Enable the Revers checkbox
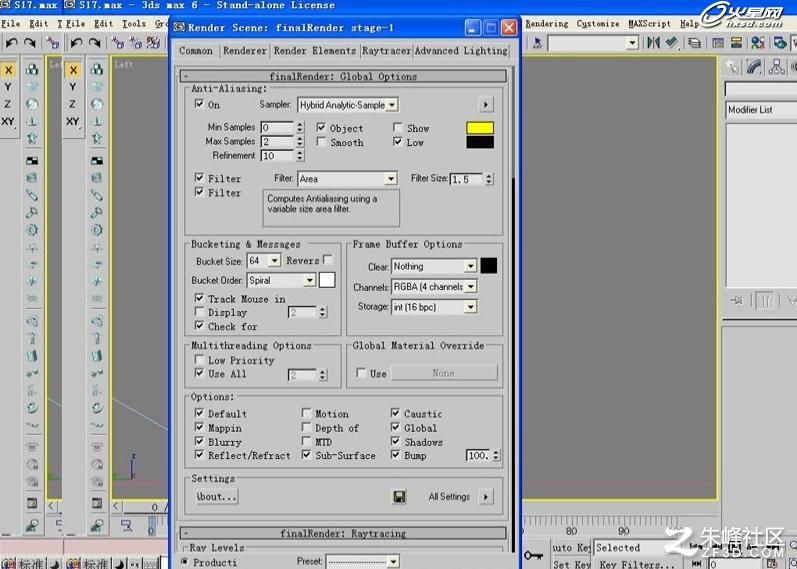 tap(328, 260)
